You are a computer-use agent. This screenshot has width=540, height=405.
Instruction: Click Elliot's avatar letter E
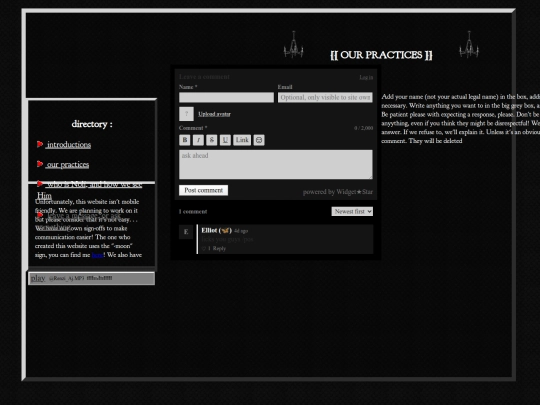click(186, 232)
